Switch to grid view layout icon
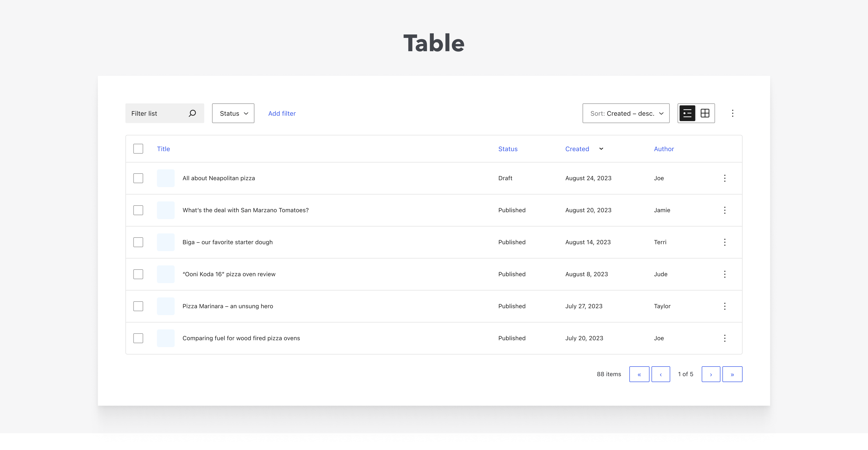The height and width of the screenshot is (450, 868). [705, 113]
